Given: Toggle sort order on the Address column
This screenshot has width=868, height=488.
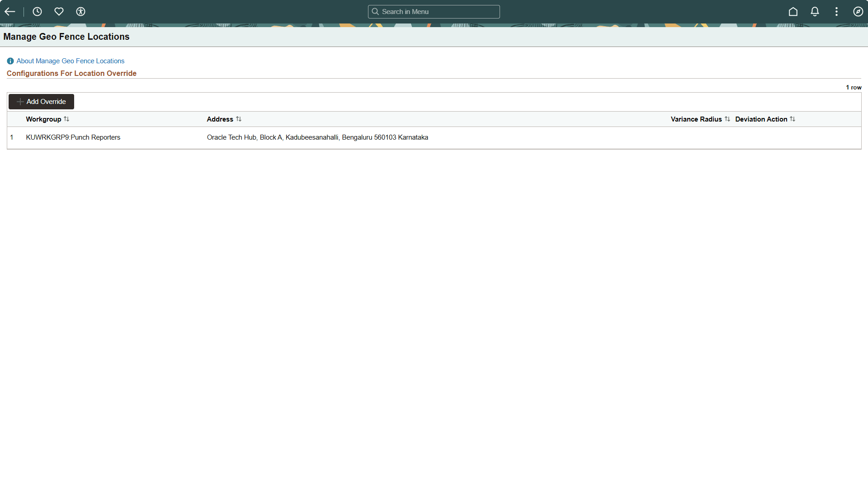Looking at the screenshot, I should pos(239,119).
